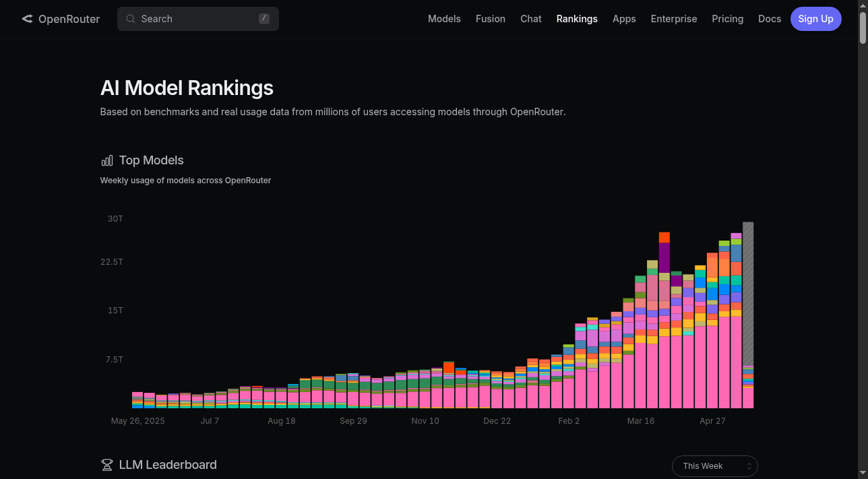Click the purple segment in tallest March bar
The height and width of the screenshot is (479, 868).
(664, 258)
